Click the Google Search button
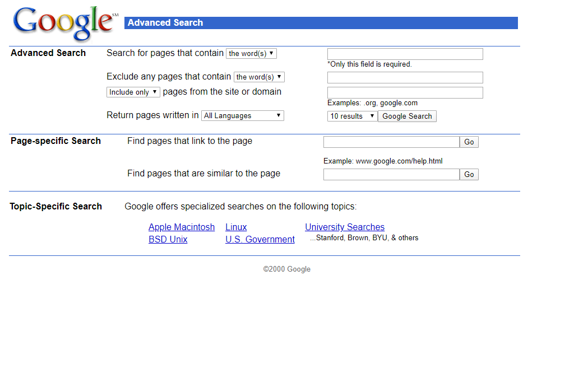Screen dimensions: 574x392 407,116
